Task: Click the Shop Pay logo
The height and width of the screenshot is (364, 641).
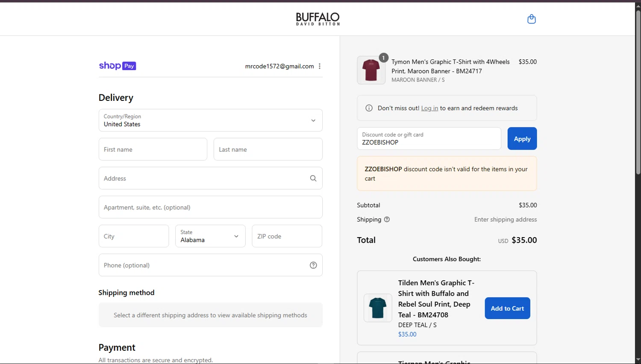Action: point(118,66)
